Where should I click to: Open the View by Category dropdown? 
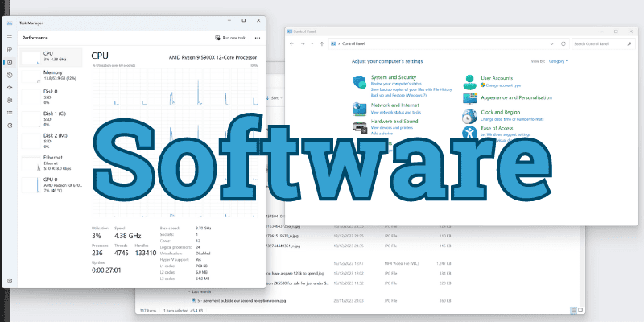pos(558,61)
